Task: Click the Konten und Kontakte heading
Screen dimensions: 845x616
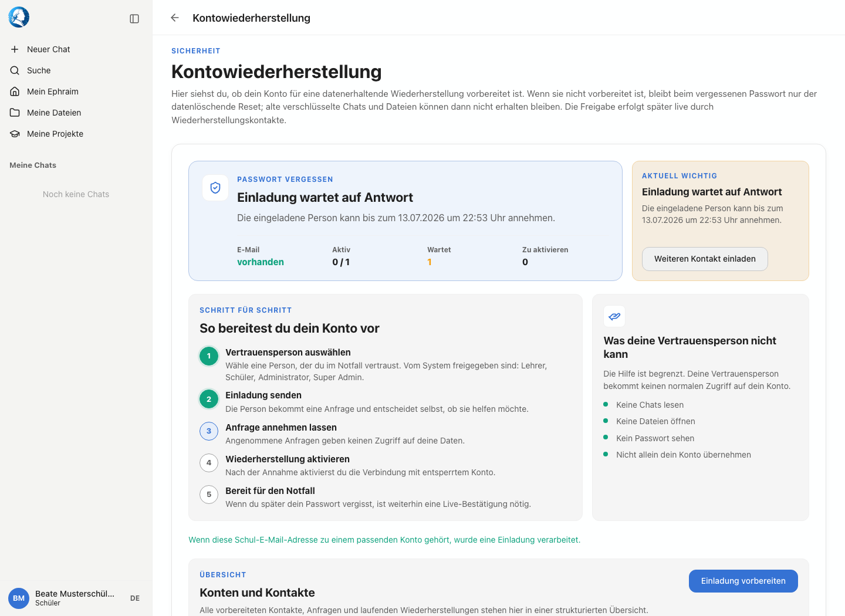Action: tap(257, 593)
